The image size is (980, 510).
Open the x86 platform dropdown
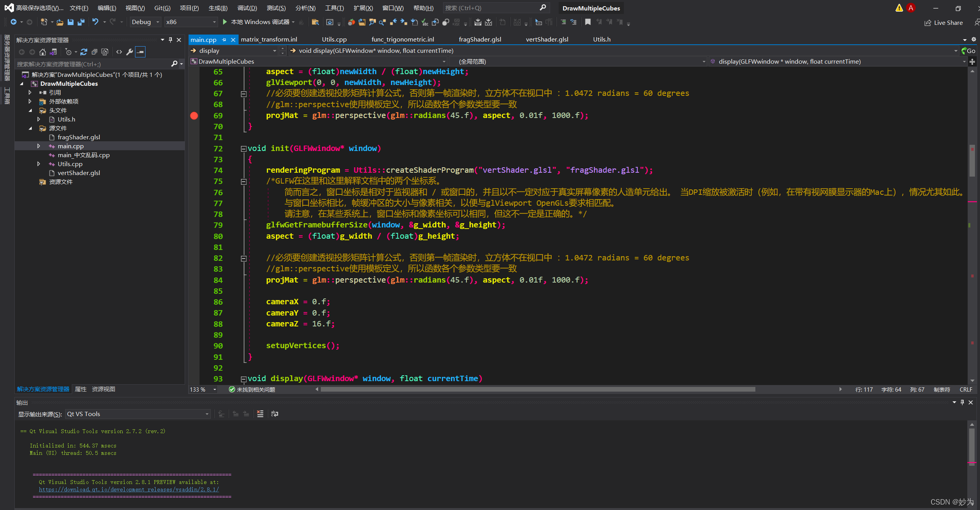click(x=190, y=22)
